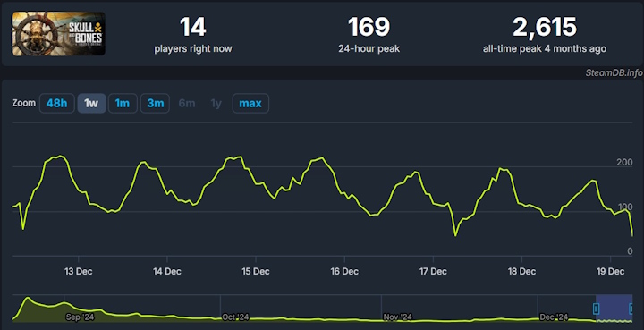Show the max time range
Screen dimensions: 644x330
(250, 103)
